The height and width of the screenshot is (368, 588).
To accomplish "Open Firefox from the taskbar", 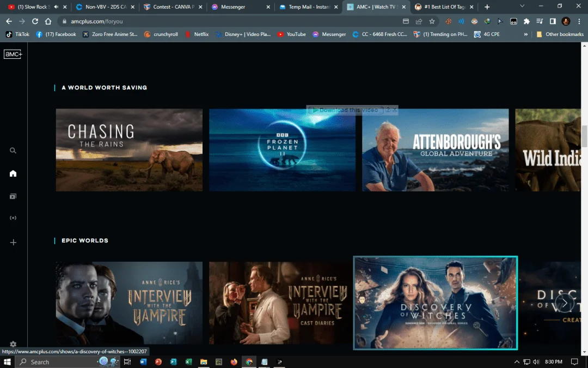I will pyautogui.click(x=234, y=361).
